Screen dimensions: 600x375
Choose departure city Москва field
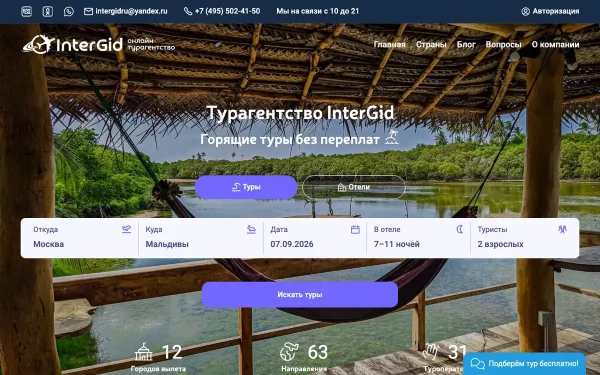[x=80, y=238]
